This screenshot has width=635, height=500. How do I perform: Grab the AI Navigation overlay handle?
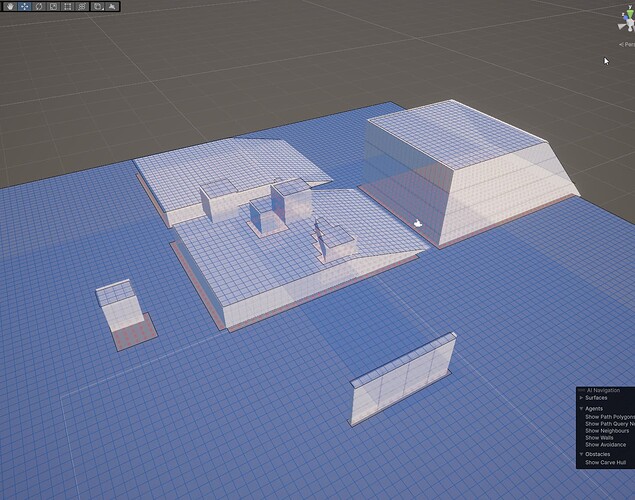[x=581, y=390]
